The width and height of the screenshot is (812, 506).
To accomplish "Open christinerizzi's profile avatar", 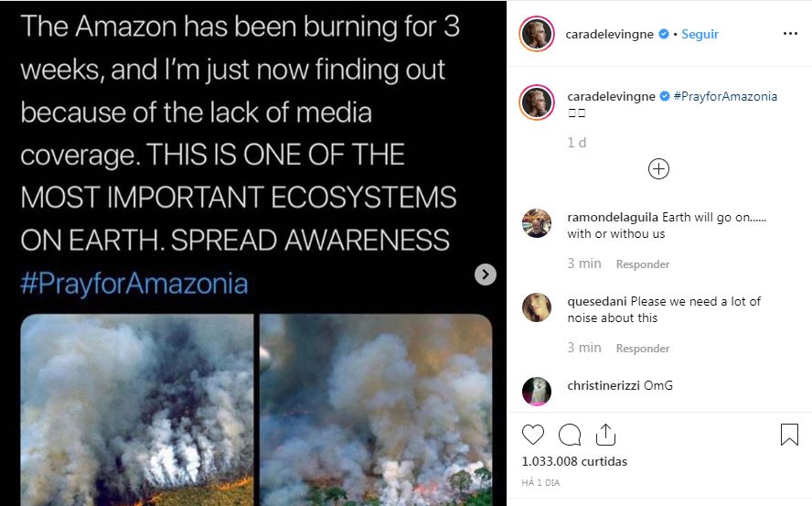I will 537,391.
